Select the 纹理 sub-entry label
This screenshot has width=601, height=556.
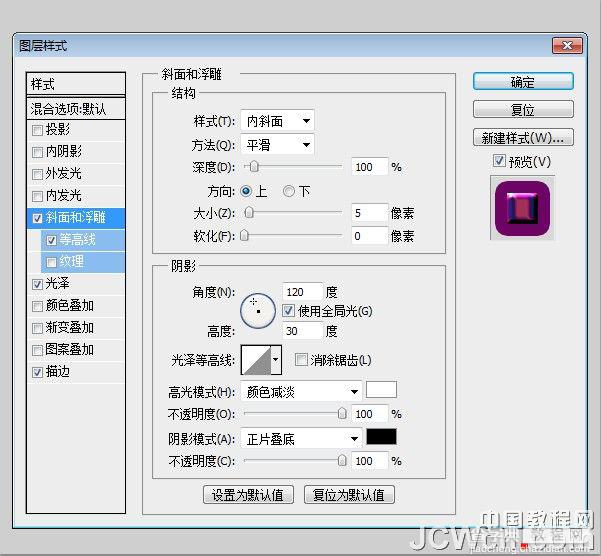[71, 262]
